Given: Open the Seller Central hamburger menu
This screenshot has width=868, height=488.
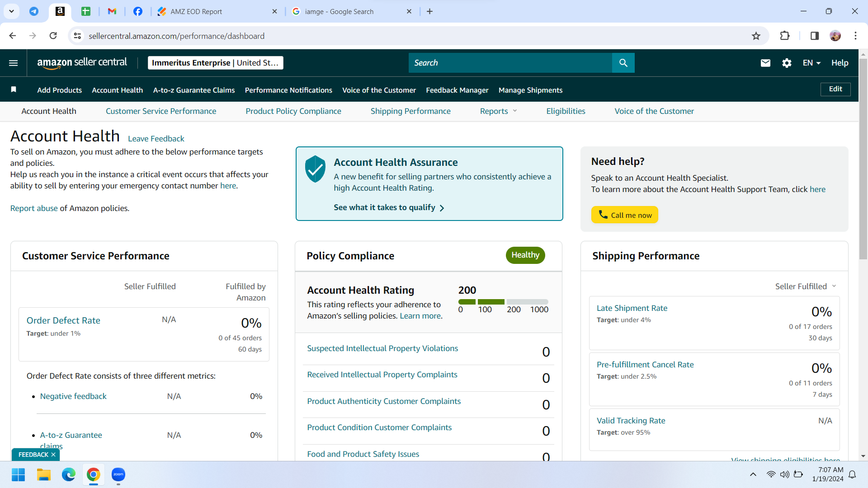Looking at the screenshot, I should [x=14, y=63].
